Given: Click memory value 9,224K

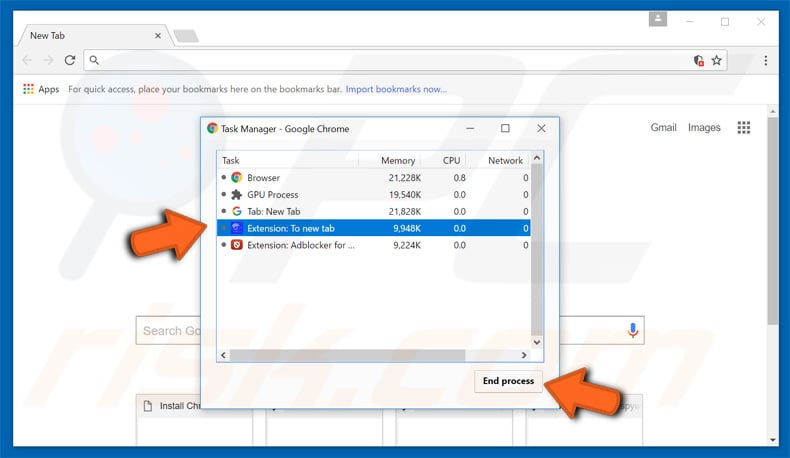Looking at the screenshot, I should (x=407, y=245).
